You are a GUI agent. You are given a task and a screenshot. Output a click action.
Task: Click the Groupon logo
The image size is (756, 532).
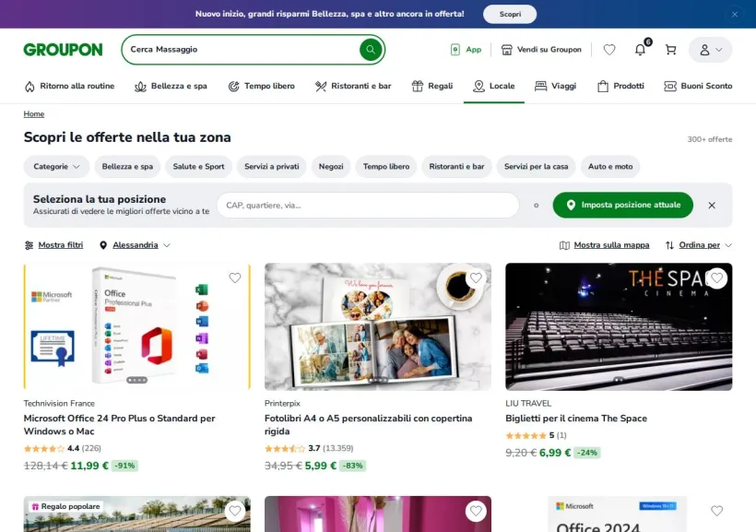(x=64, y=50)
